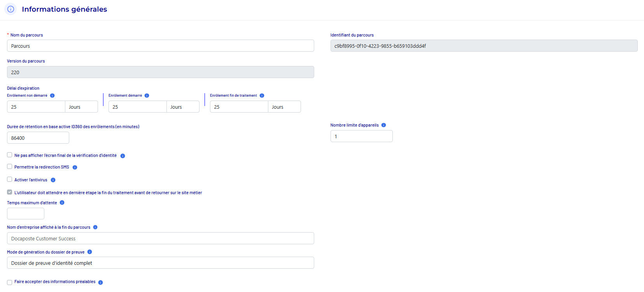Click the info icon beside Enrôlement non démarré
644x292 pixels.
coord(52,96)
